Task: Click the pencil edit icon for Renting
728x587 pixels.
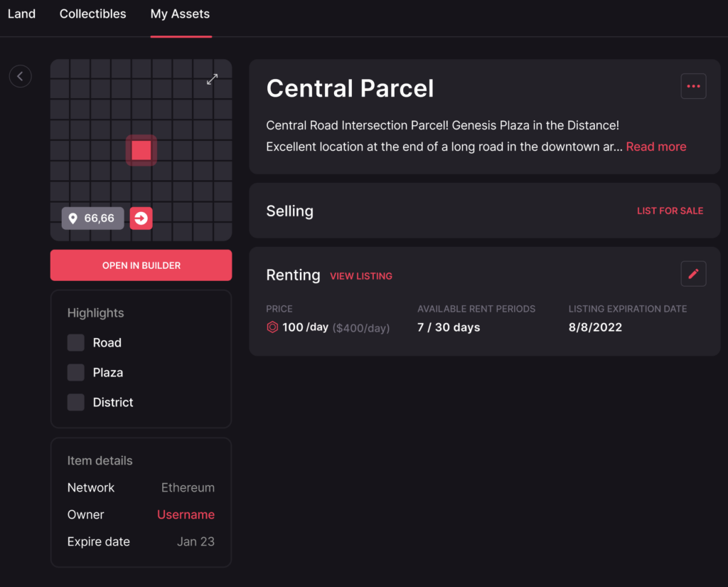Action: [x=693, y=274]
